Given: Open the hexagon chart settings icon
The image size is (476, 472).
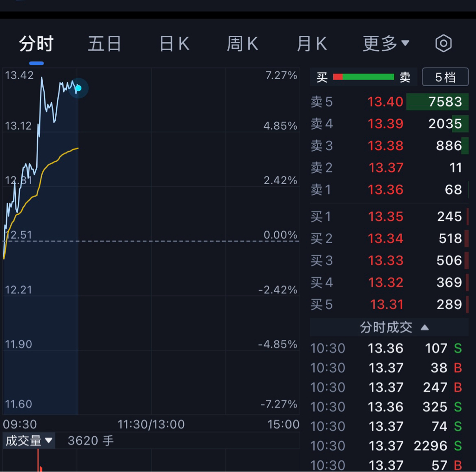Looking at the screenshot, I should [443, 44].
